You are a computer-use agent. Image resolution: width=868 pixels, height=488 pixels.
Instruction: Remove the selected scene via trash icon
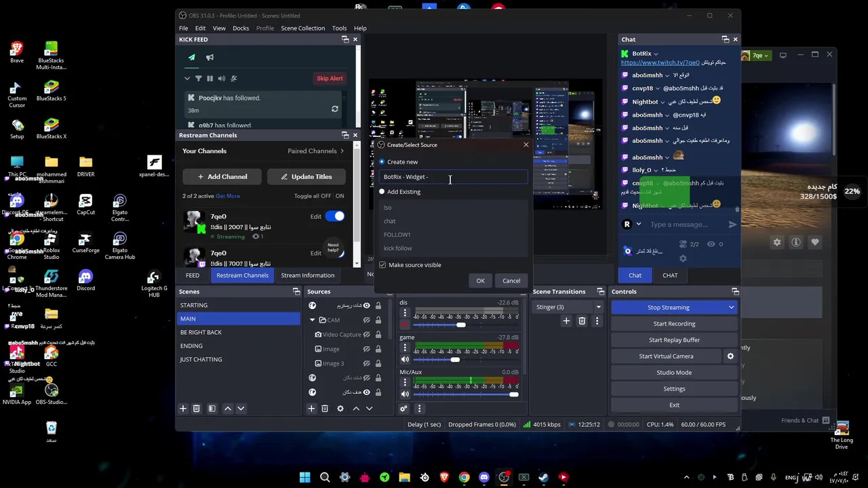pyautogui.click(x=196, y=409)
